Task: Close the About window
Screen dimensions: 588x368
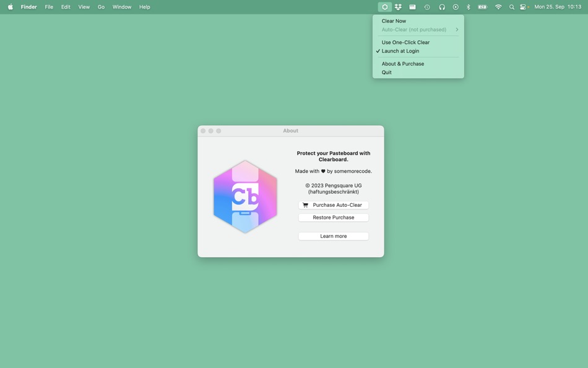Action: point(203,131)
